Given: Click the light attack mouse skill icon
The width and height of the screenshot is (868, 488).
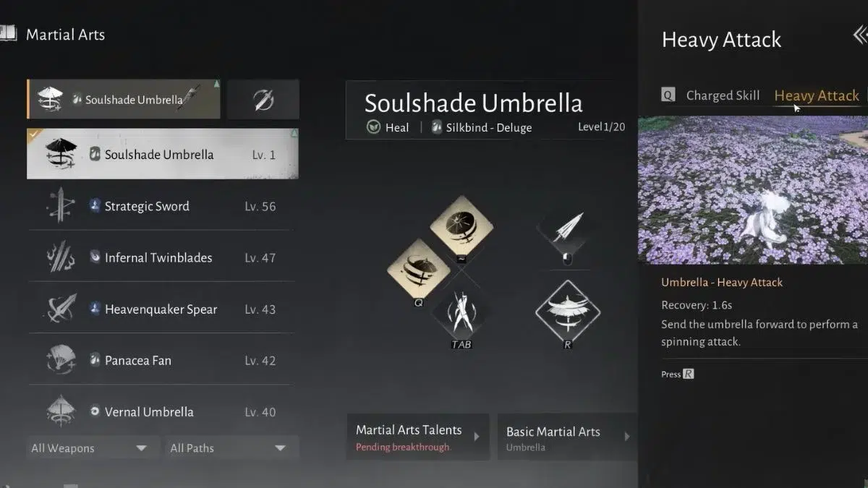Looking at the screenshot, I should (x=566, y=231).
